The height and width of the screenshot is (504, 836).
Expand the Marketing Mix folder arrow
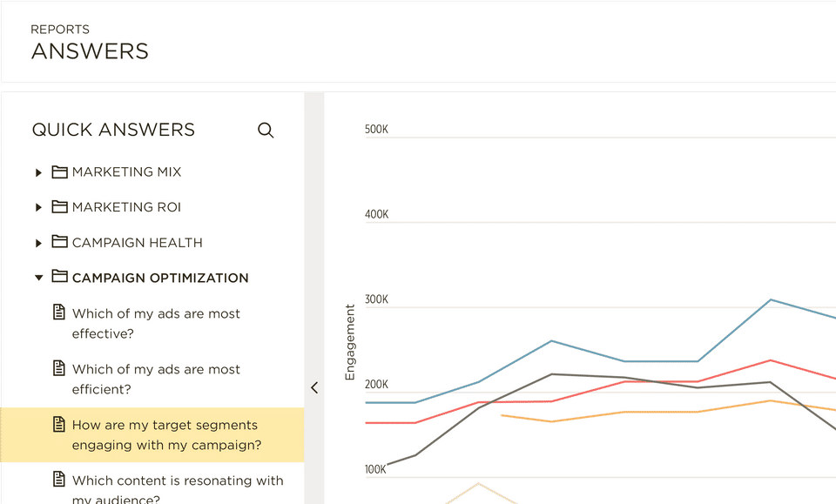click(38, 172)
